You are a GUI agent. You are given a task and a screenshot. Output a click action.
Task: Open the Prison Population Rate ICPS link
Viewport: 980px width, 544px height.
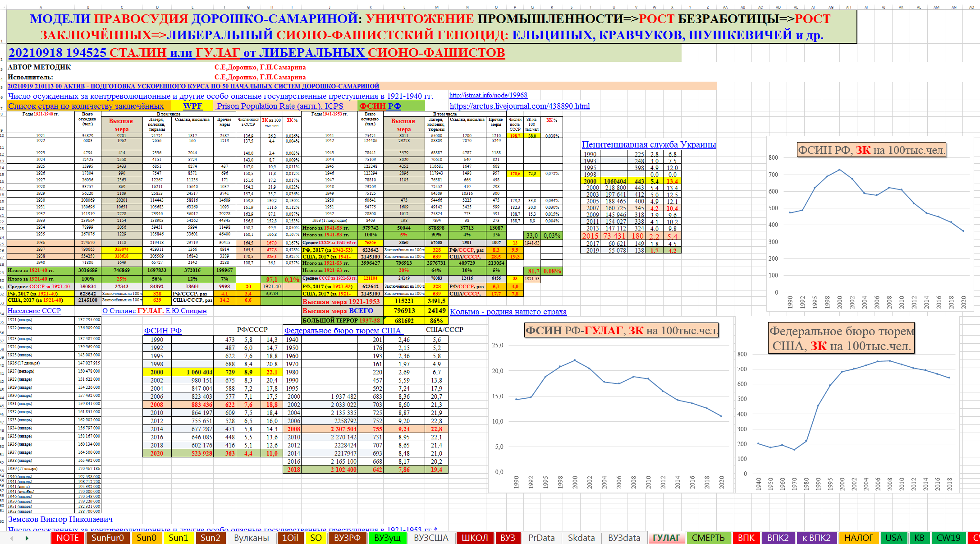(x=279, y=106)
